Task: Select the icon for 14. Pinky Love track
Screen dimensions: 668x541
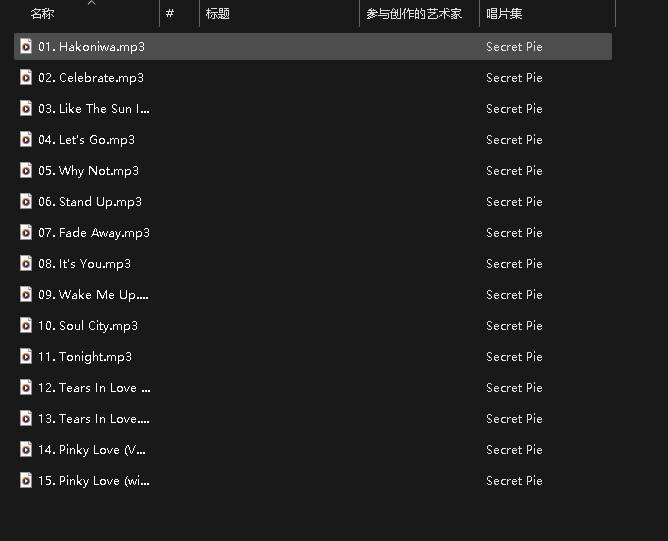Action: tap(26, 449)
